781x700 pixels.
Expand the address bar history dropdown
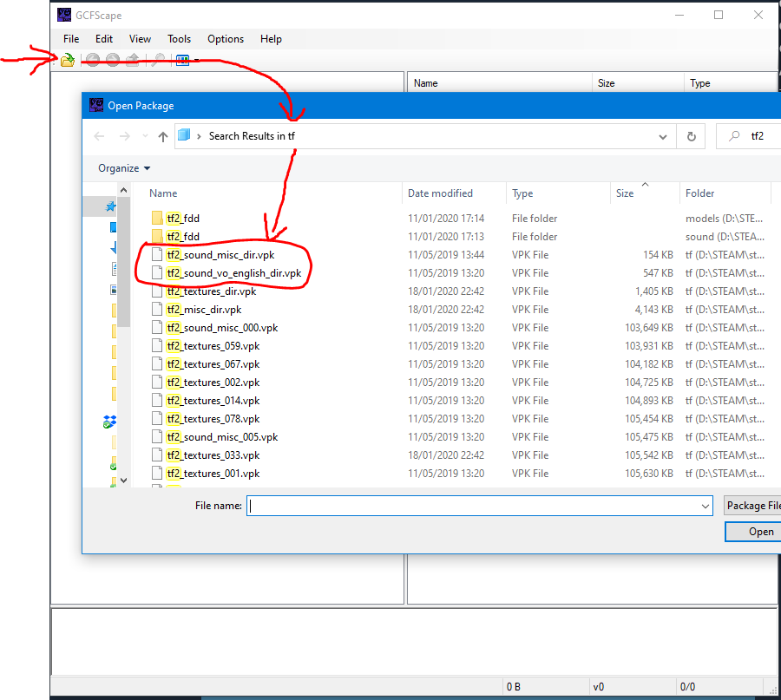[x=663, y=136]
